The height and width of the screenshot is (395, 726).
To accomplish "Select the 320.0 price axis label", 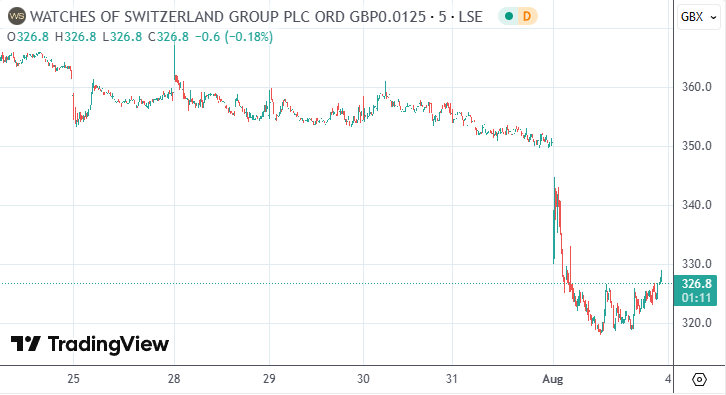I will coord(696,323).
